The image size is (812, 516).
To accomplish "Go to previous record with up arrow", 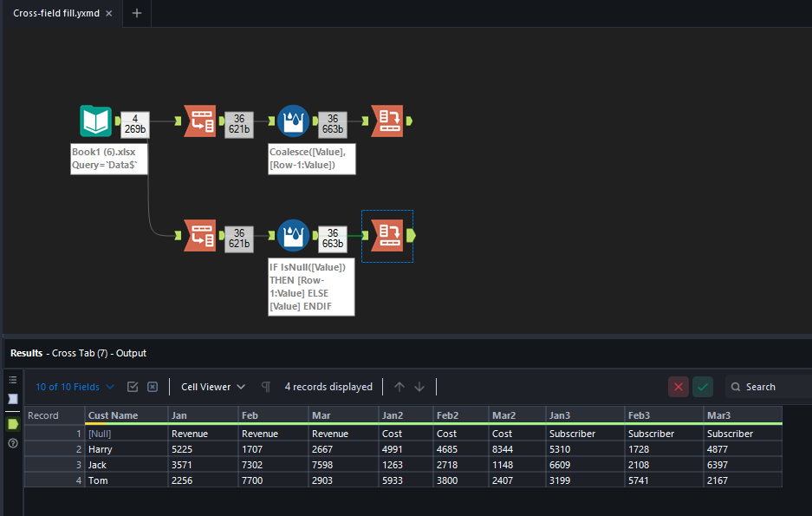I will click(400, 387).
